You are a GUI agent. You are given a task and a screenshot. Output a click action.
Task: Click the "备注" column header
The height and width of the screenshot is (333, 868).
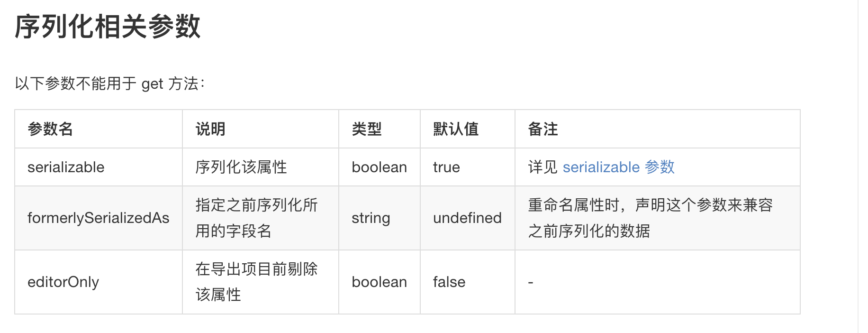(x=542, y=129)
